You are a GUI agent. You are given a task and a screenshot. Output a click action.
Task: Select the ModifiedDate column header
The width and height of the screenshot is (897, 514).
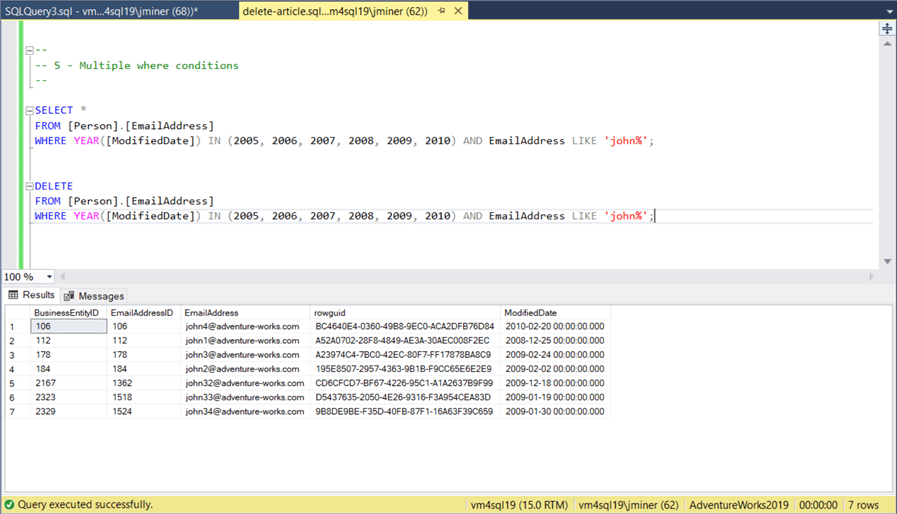pos(555,313)
